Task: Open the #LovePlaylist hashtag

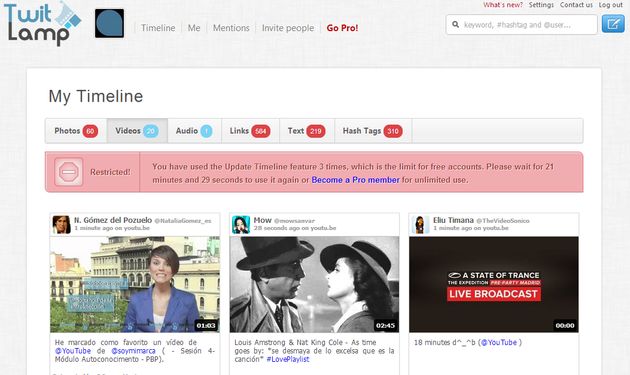Action: point(288,359)
